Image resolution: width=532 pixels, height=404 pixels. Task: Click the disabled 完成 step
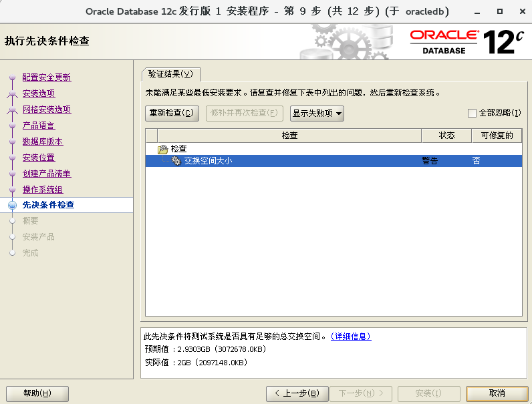(31, 253)
